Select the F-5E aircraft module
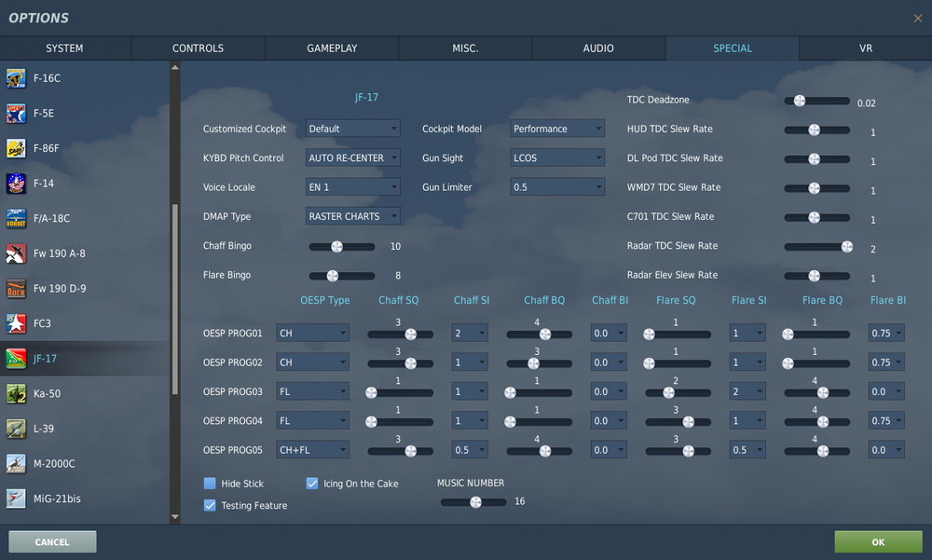Screen dimensions: 932x560 pyautogui.click(x=56, y=113)
